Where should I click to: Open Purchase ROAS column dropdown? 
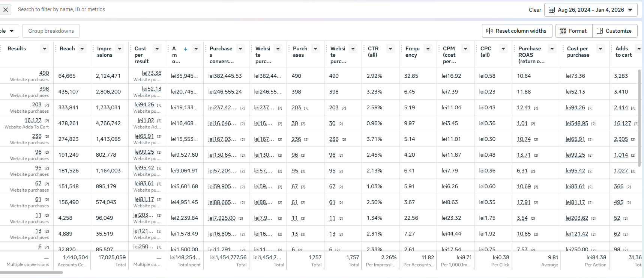pos(552,48)
